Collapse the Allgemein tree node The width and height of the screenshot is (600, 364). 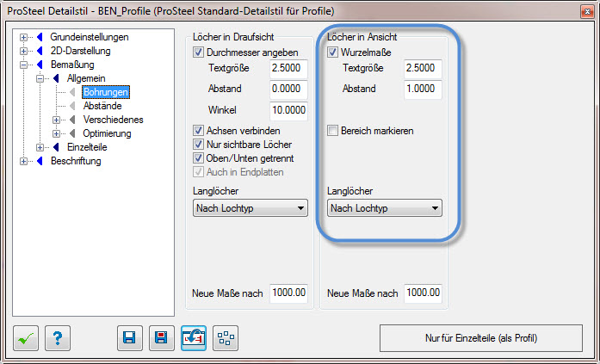pos(40,79)
